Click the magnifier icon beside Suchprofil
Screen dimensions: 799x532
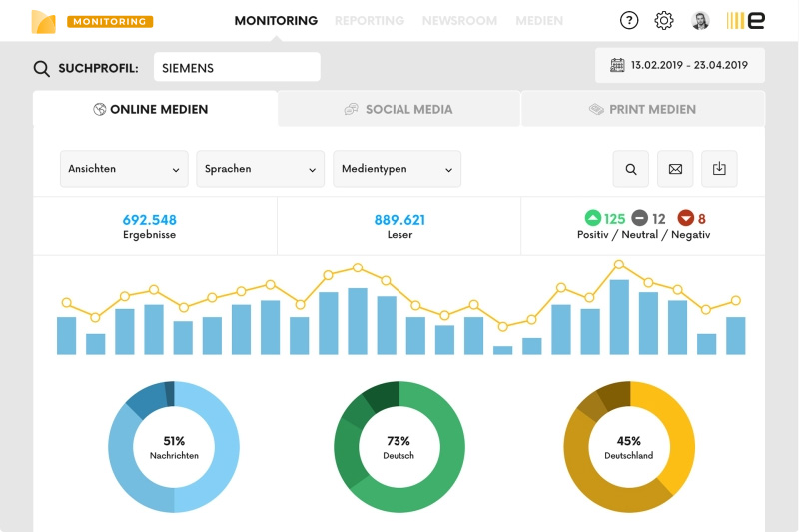pyautogui.click(x=41, y=68)
